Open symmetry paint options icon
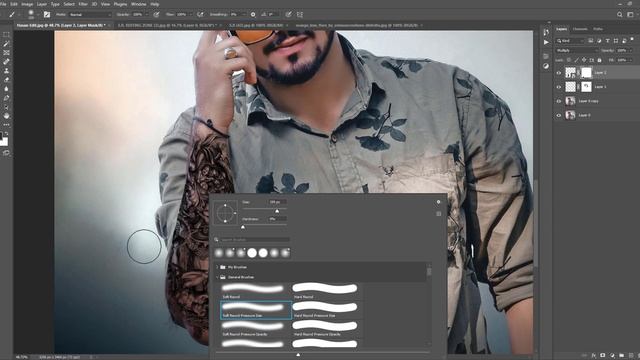 point(300,14)
